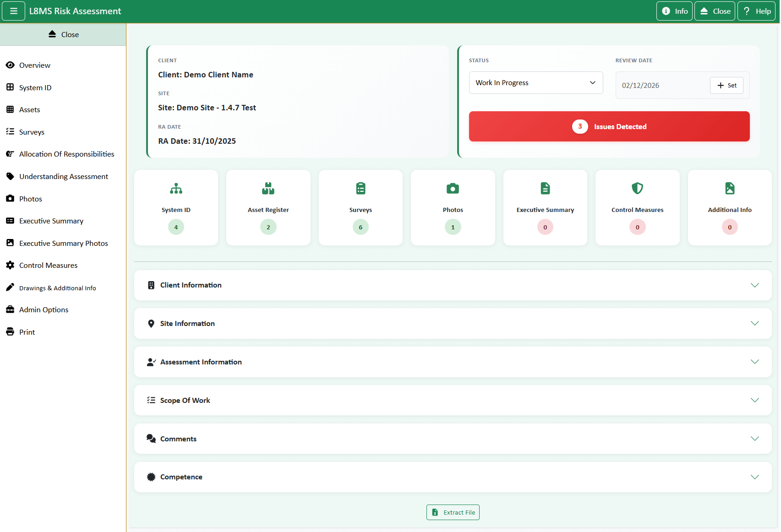Expand the Site Information section
The width and height of the screenshot is (781, 532).
click(x=453, y=324)
